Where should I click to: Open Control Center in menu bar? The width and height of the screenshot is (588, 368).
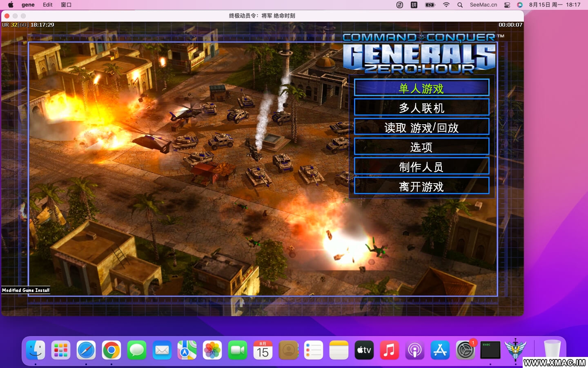pos(507,5)
